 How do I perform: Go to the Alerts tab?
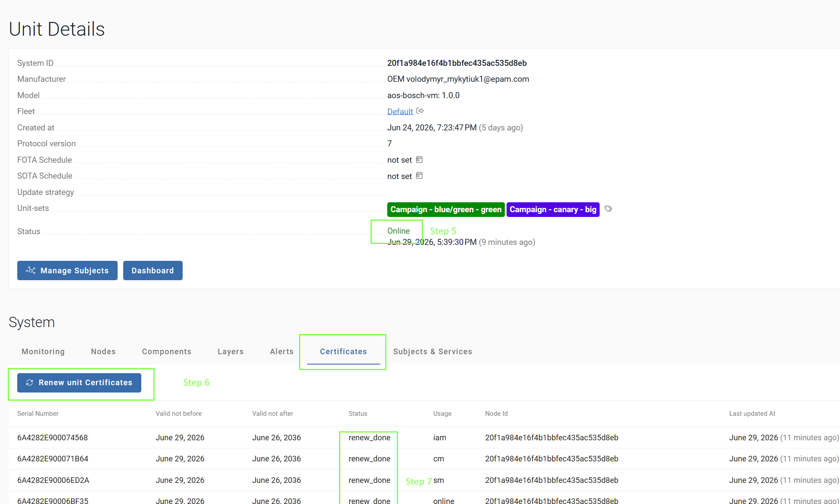pyautogui.click(x=282, y=352)
